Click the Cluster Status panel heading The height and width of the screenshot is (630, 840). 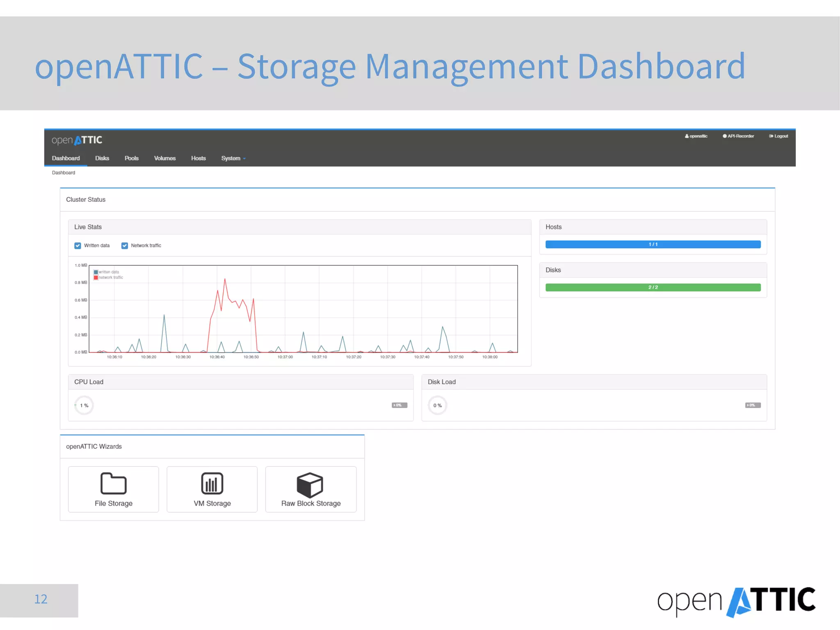tap(86, 200)
